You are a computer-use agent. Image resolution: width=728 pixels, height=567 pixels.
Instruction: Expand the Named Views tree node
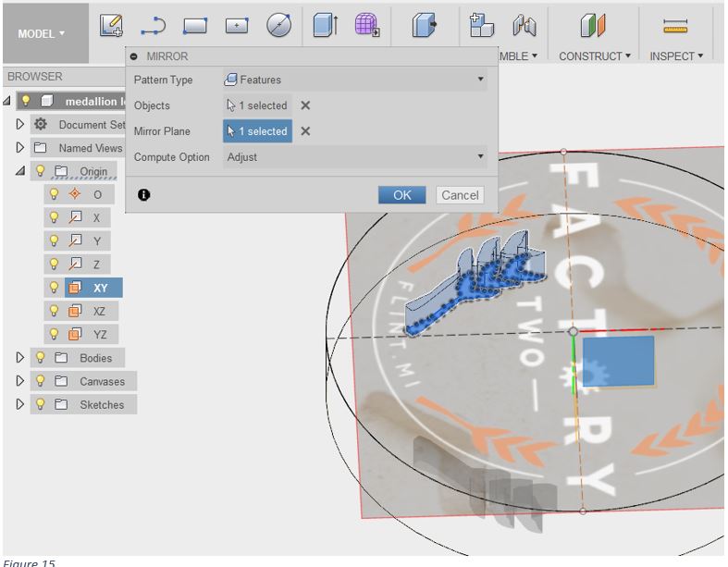coord(20,148)
